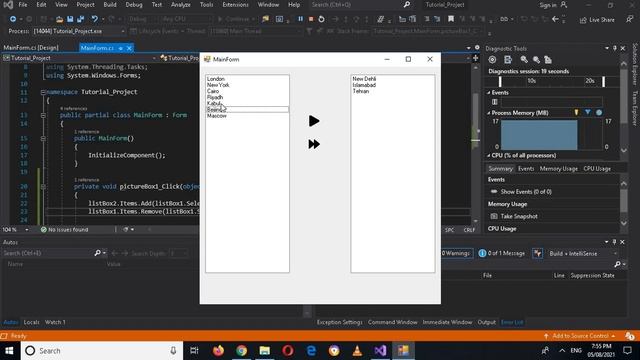640x360 pixels.
Task: Switch to Memory Usage tab in Diagnostic Tools
Action: tap(558, 169)
